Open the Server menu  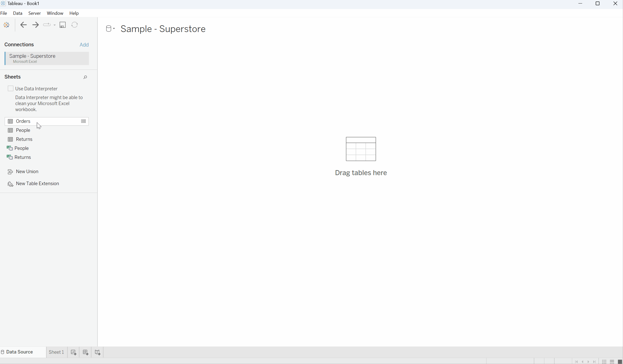point(34,13)
